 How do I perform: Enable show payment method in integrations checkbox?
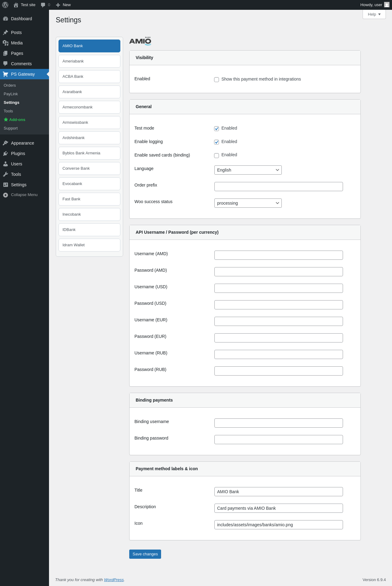coord(217,80)
